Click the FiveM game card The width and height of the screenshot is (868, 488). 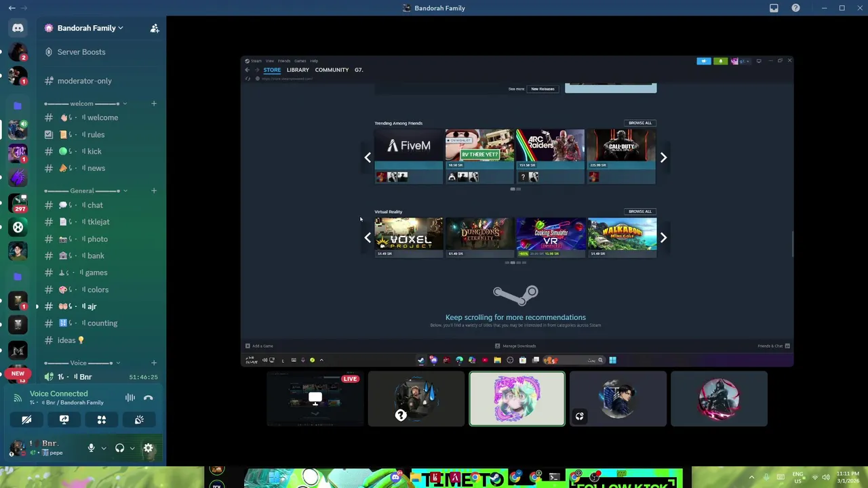[x=408, y=157]
